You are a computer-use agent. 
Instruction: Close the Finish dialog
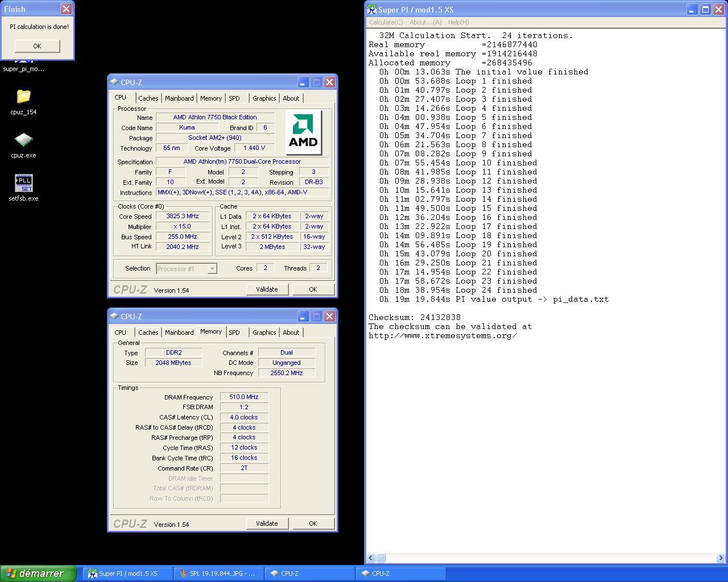coord(66,9)
